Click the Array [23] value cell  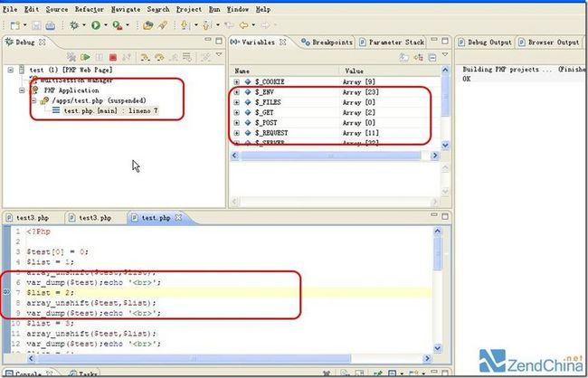click(361, 92)
